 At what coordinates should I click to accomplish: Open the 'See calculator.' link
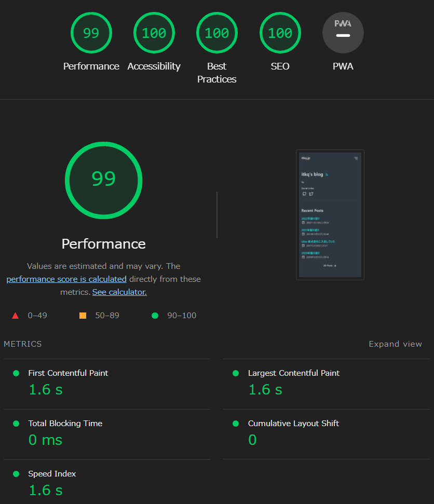point(119,292)
